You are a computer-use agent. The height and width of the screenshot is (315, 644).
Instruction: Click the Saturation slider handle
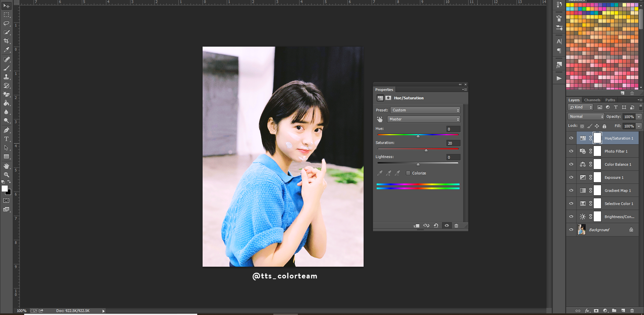[x=426, y=150]
